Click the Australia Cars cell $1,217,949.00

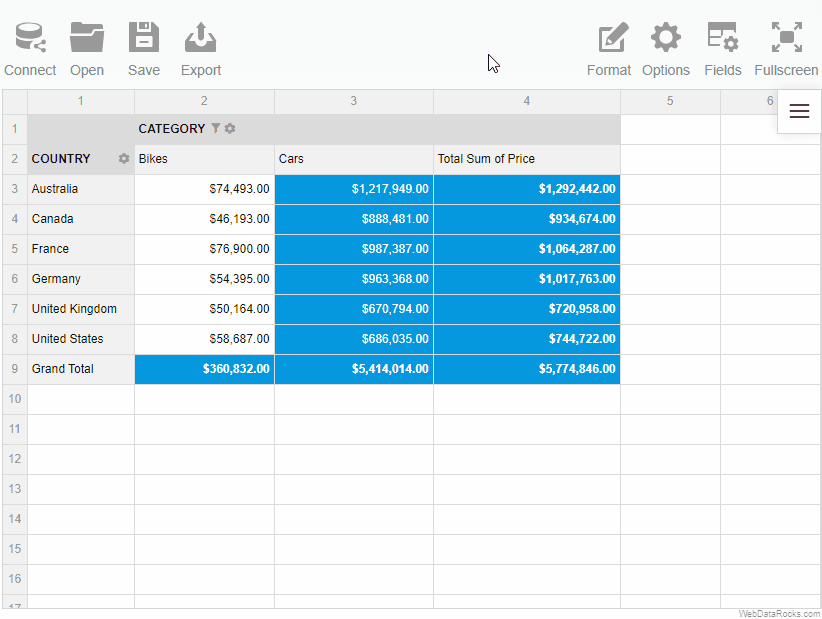[354, 189]
